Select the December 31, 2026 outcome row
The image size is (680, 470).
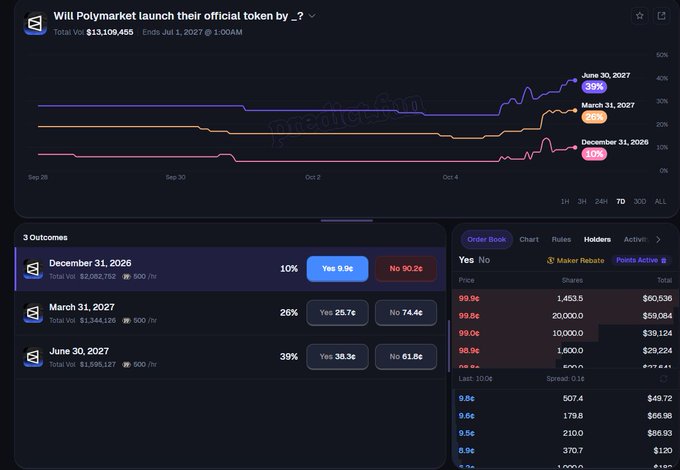point(230,269)
